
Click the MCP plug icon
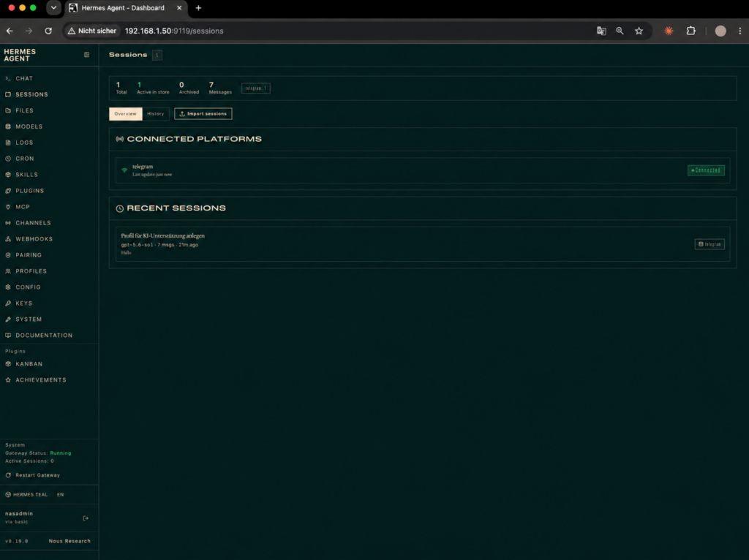click(8, 207)
